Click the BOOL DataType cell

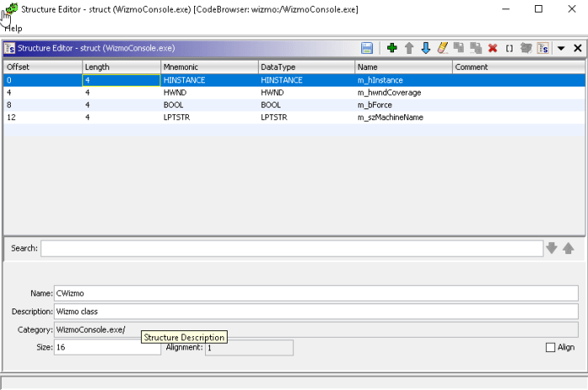[x=307, y=105]
